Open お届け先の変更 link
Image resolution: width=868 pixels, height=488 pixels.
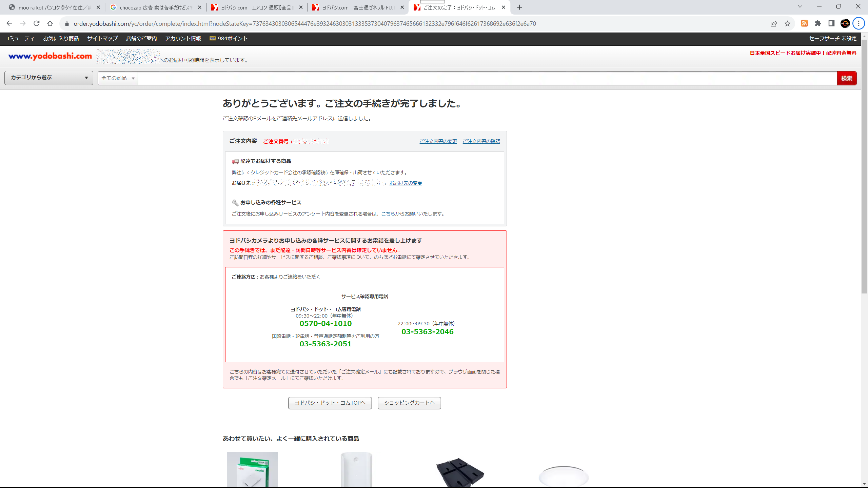pyautogui.click(x=406, y=183)
